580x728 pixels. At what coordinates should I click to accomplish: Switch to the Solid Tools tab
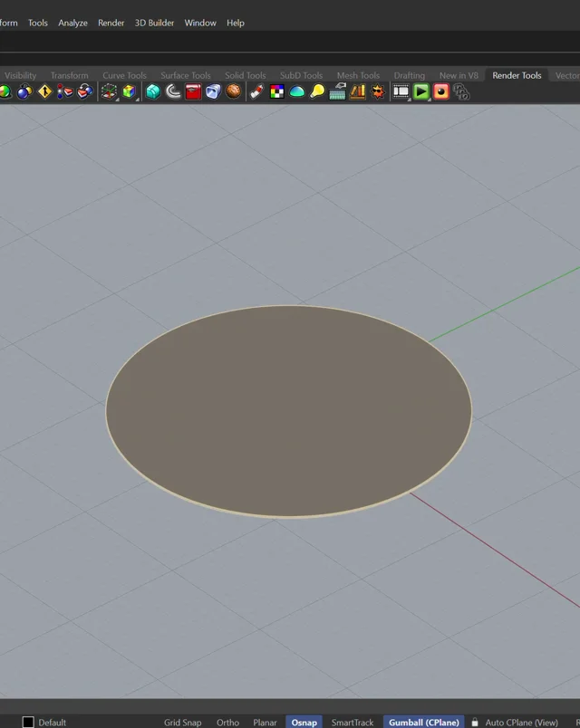[x=245, y=75]
